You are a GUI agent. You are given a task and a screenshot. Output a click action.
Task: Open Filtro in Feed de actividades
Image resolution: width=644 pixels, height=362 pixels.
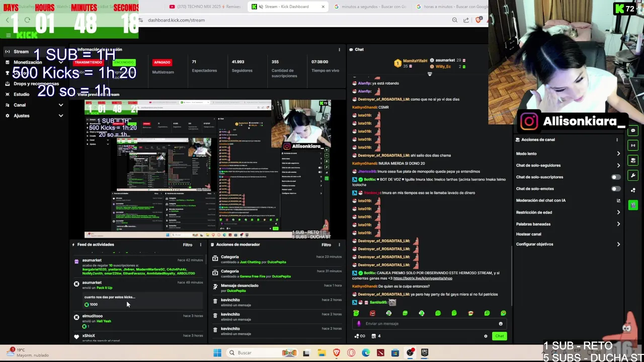pyautogui.click(x=187, y=245)
